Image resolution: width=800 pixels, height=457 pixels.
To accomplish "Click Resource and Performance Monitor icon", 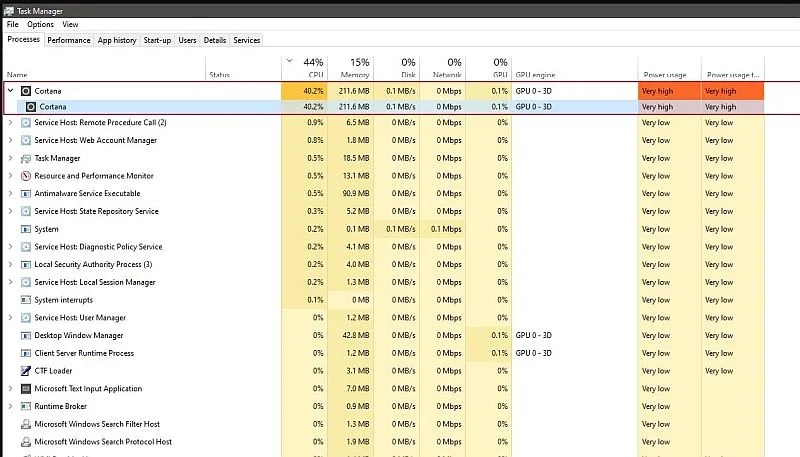I will point(26,176).
